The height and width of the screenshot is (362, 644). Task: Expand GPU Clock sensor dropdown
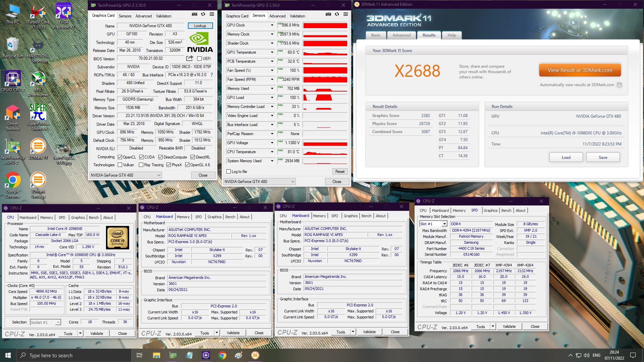coord(272,25)
